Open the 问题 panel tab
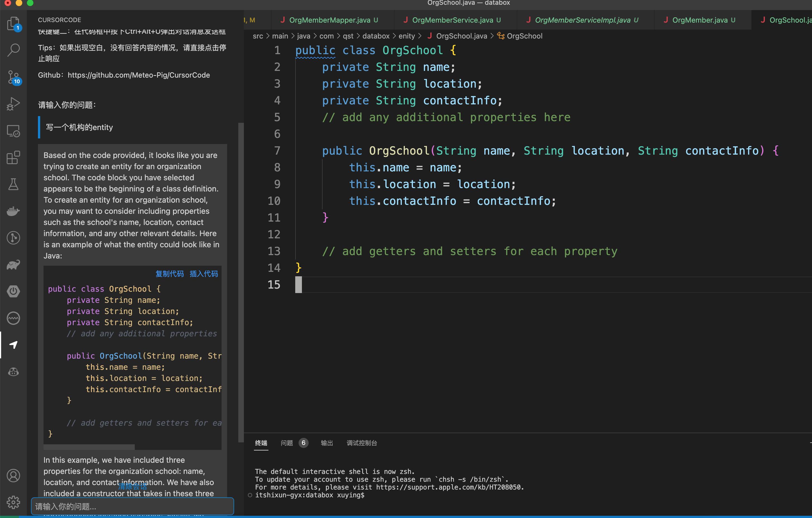 287,443
